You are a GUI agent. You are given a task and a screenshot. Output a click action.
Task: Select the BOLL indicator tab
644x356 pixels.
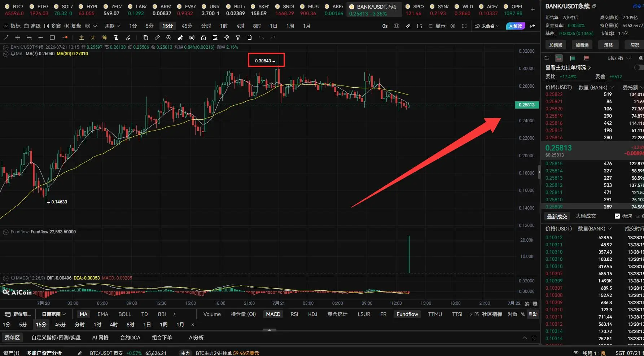pyautogui.click(x=125, y=314)
